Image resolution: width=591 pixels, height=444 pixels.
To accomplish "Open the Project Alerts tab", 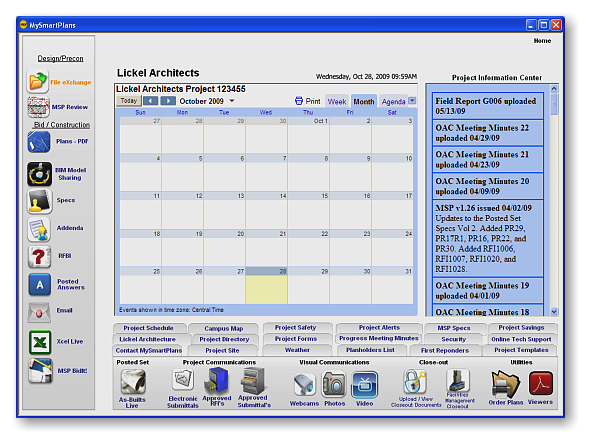I will (x=379, y=328).
